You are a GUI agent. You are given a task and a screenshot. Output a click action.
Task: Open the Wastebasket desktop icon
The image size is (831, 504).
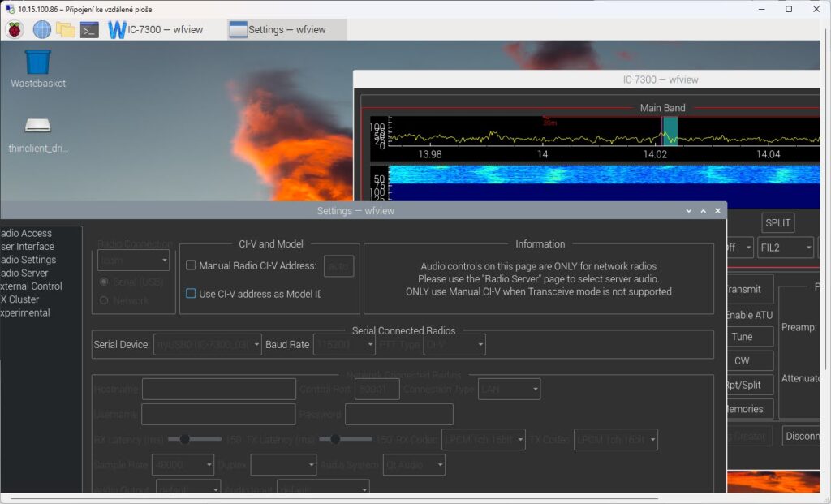click(x=37, y=63)
